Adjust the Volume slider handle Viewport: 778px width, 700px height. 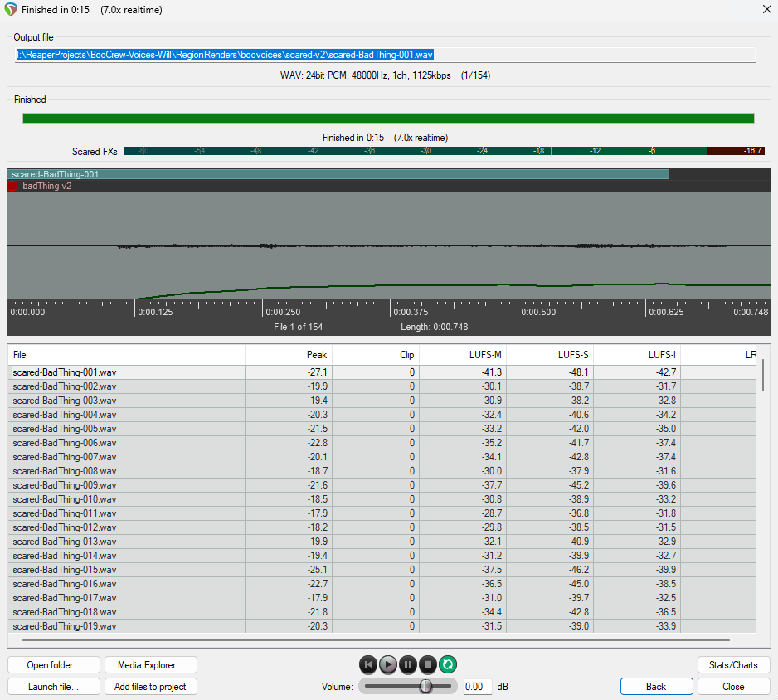[x=425, y=686]
